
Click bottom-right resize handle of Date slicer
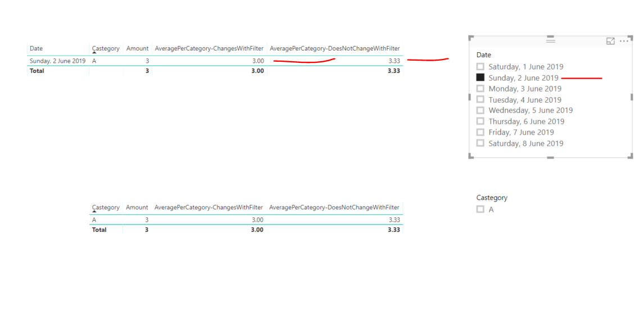coord(631,155)
